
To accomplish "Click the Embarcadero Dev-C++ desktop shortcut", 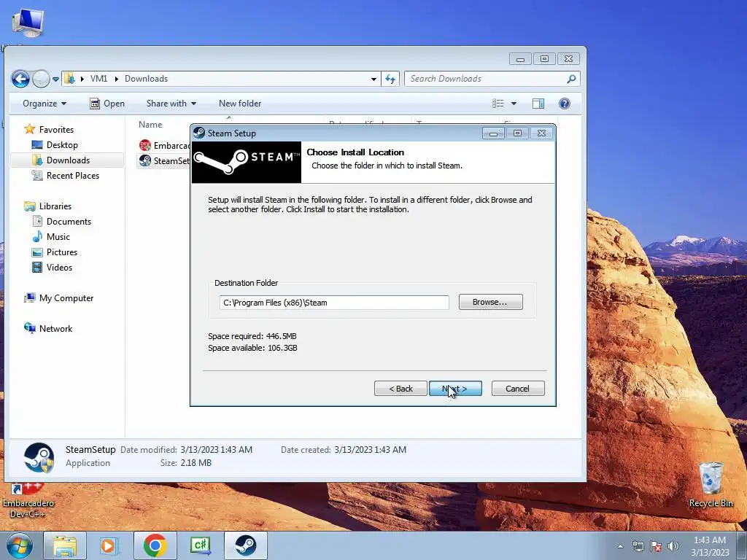I will point(28,502).
